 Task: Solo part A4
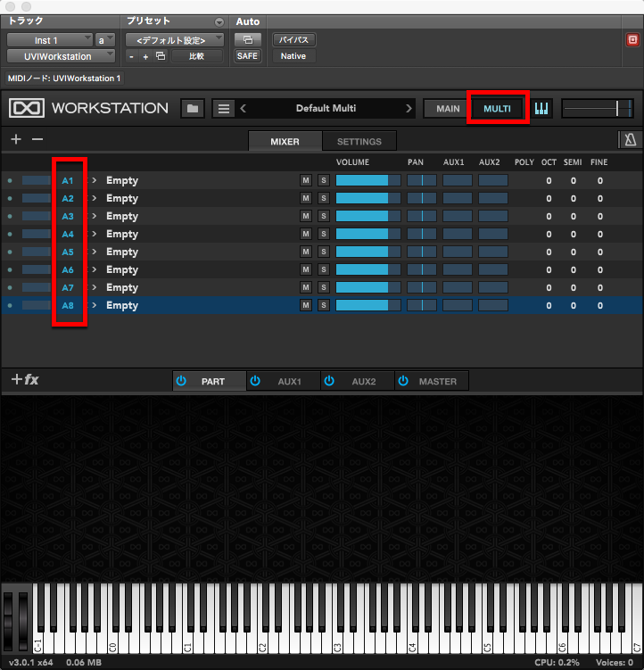324,234
